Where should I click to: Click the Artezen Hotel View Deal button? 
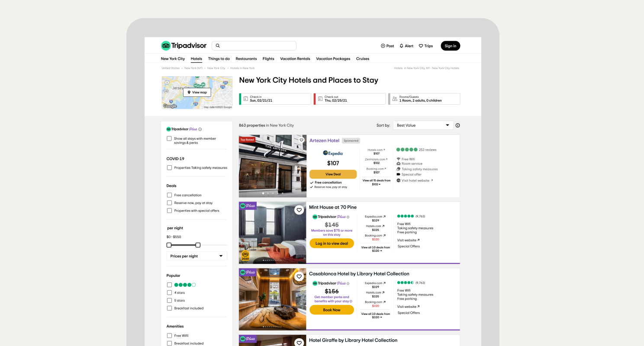[333, 174]
